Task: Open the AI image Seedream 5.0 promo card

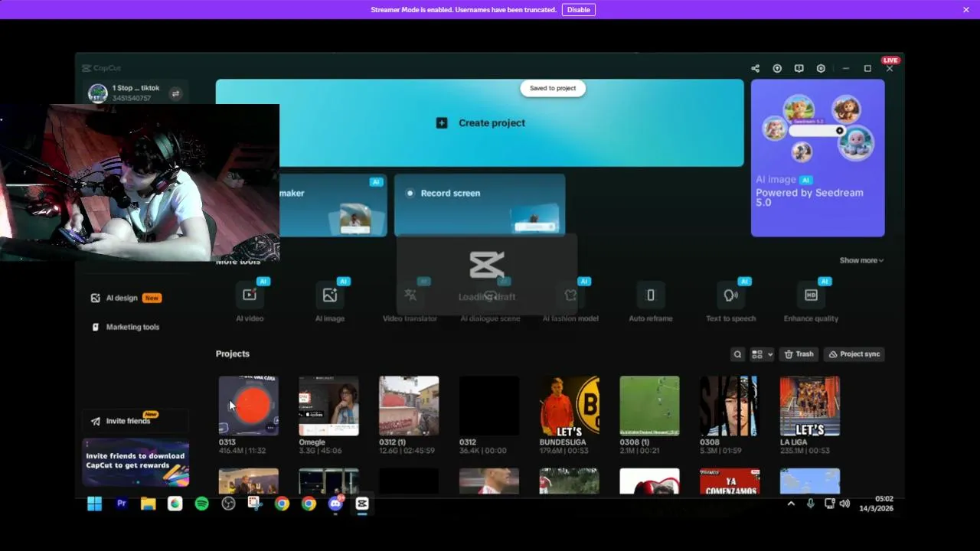Action: [x=818, y=158]
